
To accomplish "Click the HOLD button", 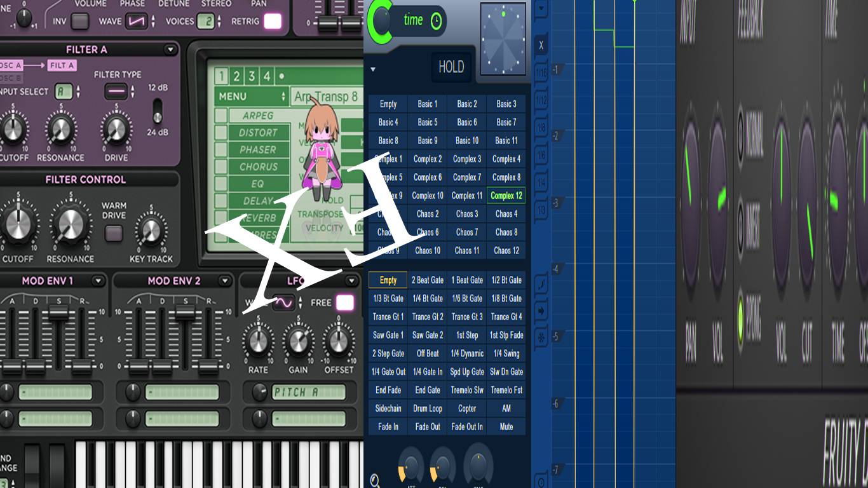I will (451, 67).
